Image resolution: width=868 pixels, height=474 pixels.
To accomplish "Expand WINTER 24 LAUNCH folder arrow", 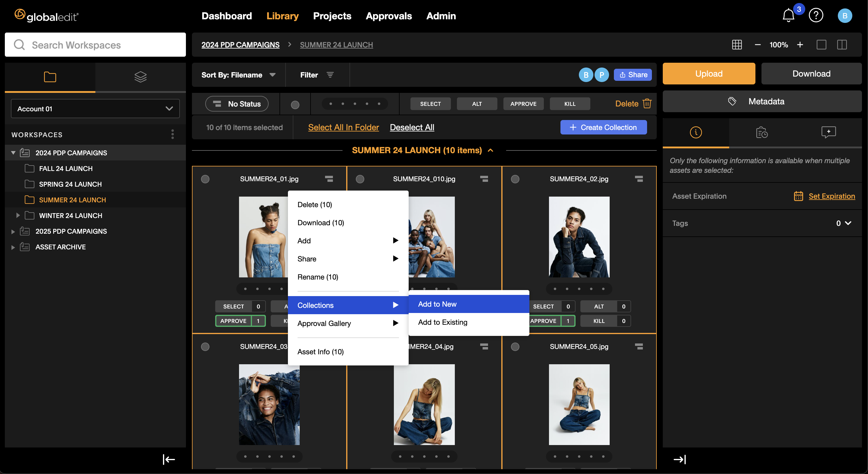I will (x=18, y=216).
